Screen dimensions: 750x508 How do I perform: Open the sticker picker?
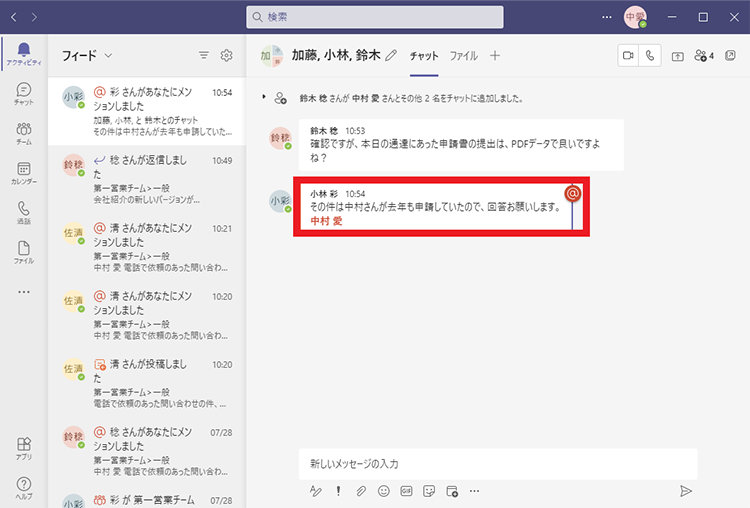click(429, 491)
